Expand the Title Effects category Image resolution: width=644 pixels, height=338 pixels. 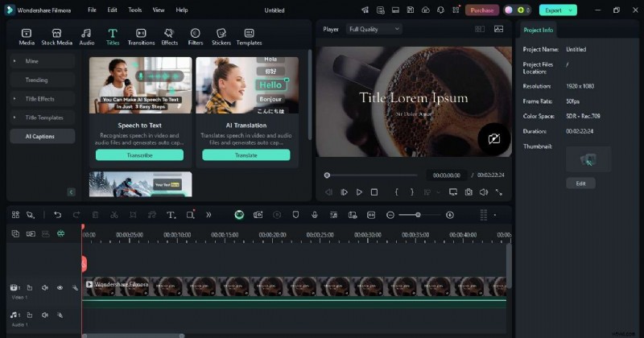coord(42,98)
